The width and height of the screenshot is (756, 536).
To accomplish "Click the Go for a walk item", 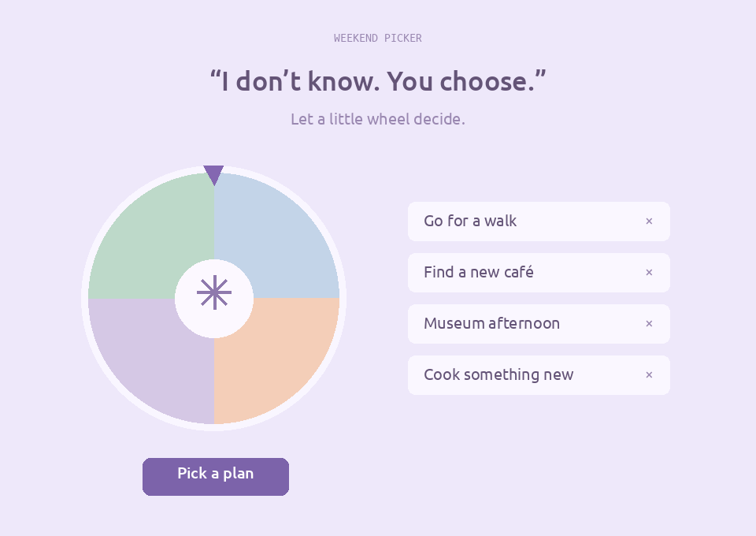I will 539,221.
